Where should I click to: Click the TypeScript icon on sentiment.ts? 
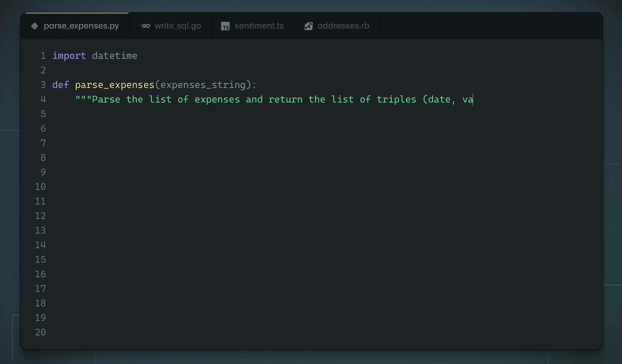tap(225, 25)
